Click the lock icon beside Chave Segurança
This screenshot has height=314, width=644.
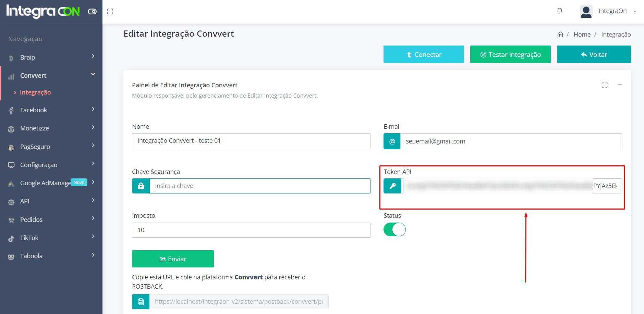[141, 186]
